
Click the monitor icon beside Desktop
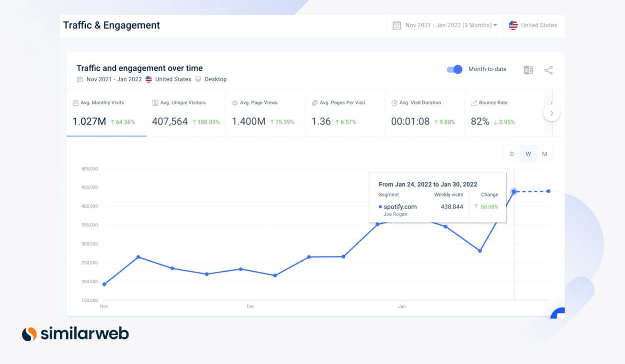(x=198, y=79)
